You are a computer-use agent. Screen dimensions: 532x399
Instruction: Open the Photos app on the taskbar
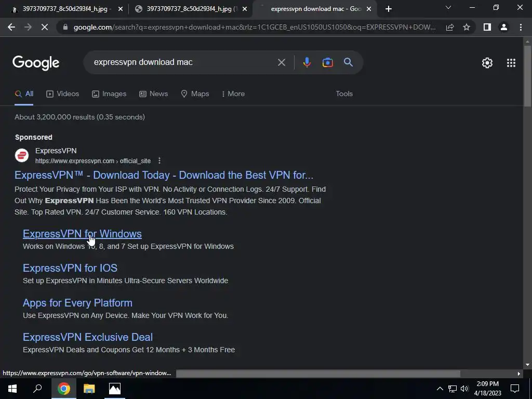115,389
